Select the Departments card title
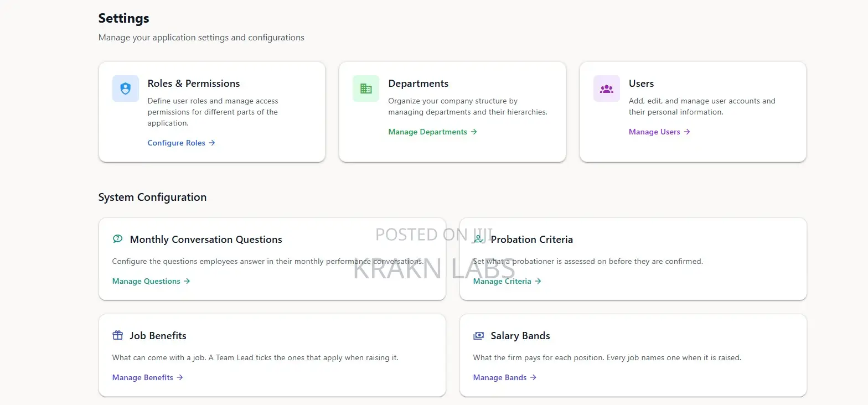This screenshot has height=405, width=868. click(x=418, y=84)
